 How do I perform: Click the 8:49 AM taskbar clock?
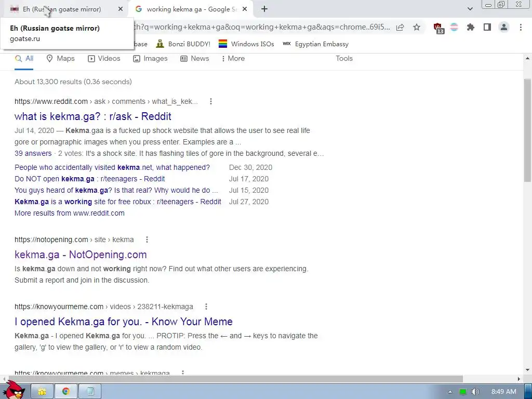pyautogui.click(x=503, y=392)
